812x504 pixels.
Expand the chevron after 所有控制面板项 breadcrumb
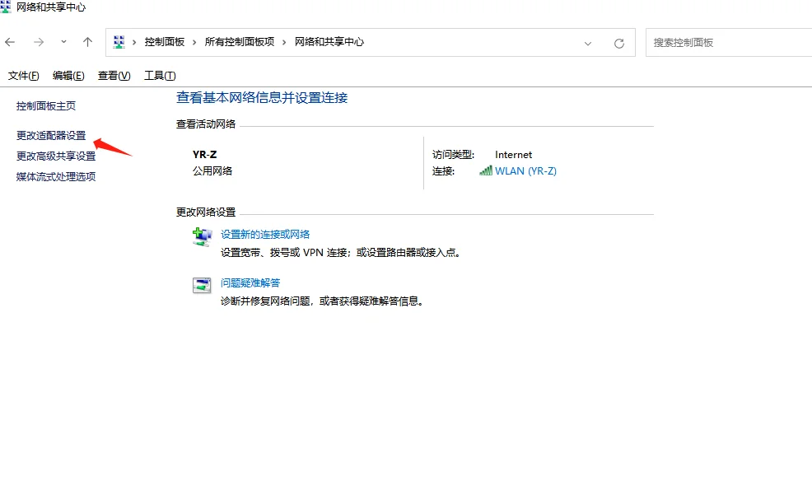click(x=284, y=43)
